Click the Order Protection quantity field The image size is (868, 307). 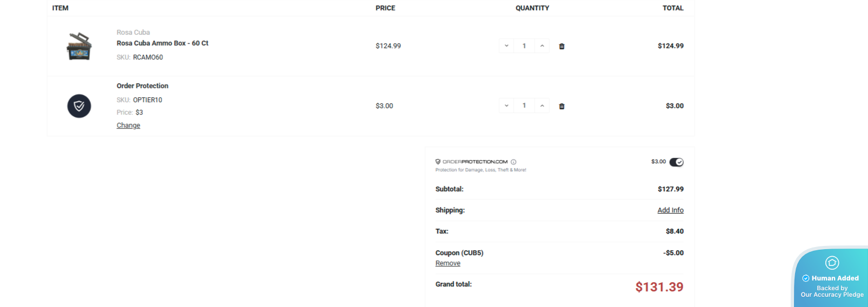pos(524,106)
